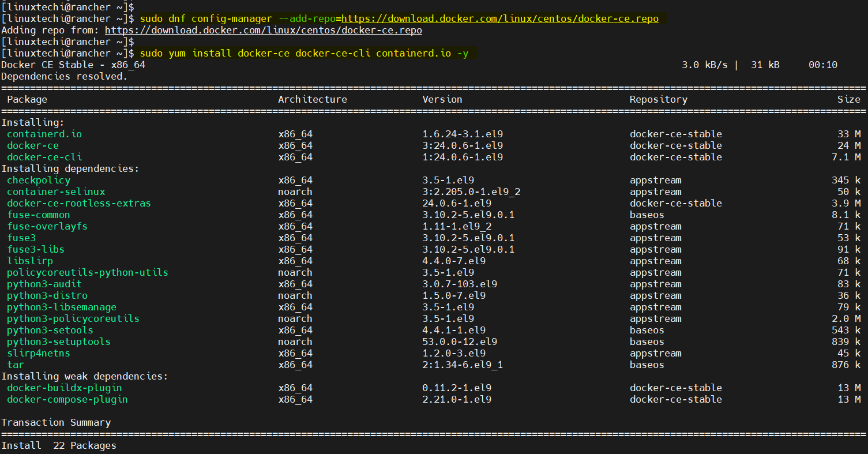
Task: Click policycoreutils-python-utils package name
Action: (88, 272)
